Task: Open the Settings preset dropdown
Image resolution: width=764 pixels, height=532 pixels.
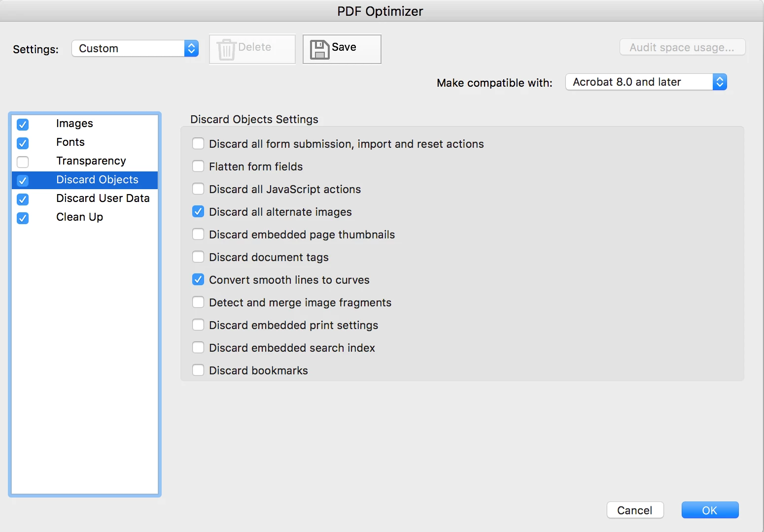Action: pos(135,48)
